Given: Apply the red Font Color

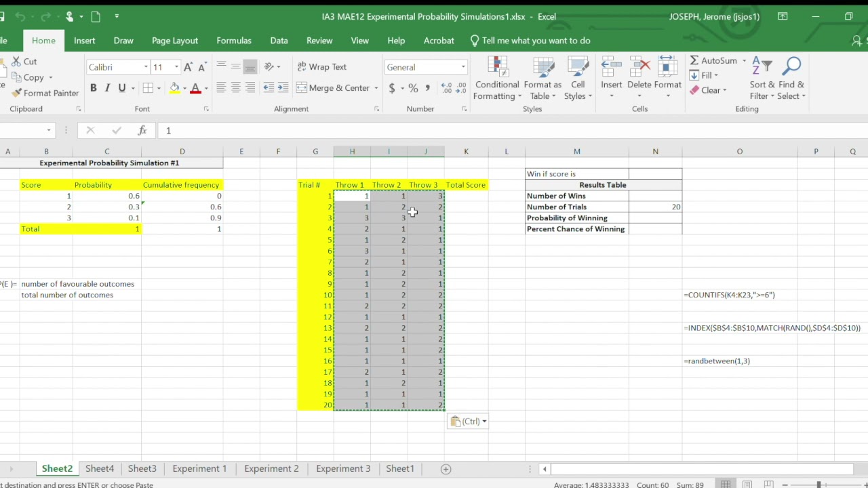Looking at the screenshot, I should pos(196,88).
